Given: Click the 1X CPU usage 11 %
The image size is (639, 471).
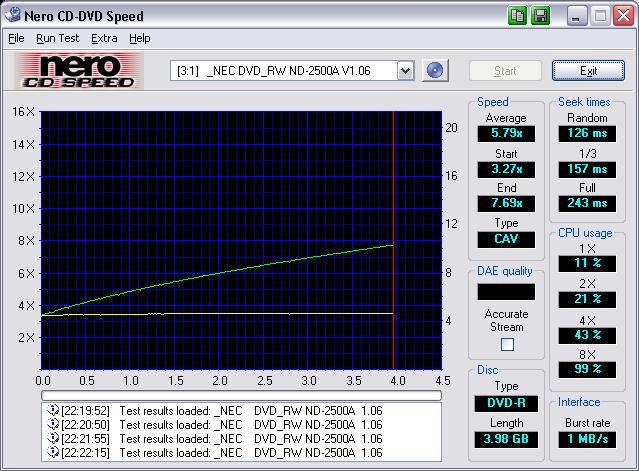Looking at the screenshot, I should click(x=587, y=263).
